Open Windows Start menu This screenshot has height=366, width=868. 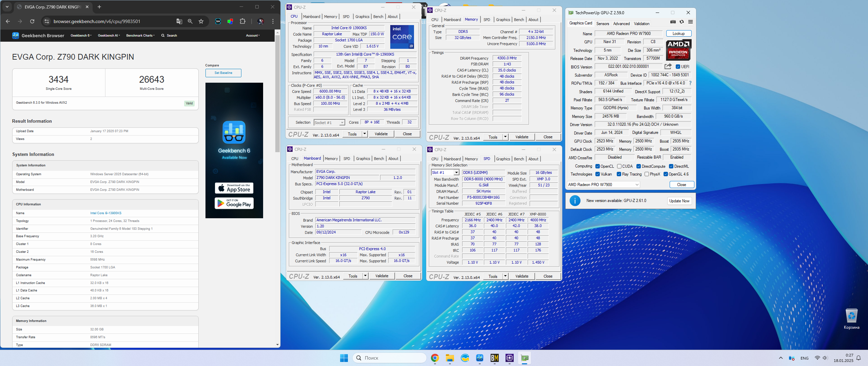click(344, 358)
